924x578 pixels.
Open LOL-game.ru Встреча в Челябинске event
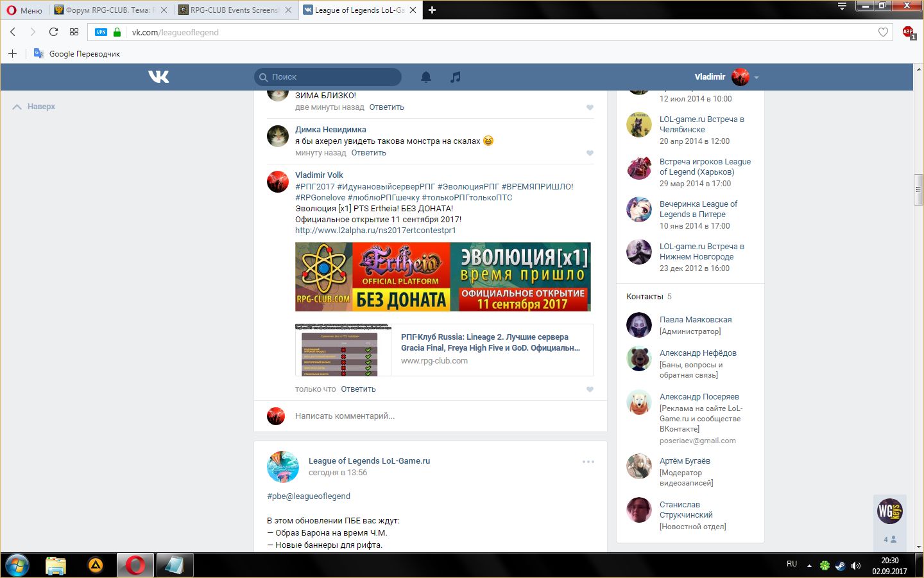(702, 124)
